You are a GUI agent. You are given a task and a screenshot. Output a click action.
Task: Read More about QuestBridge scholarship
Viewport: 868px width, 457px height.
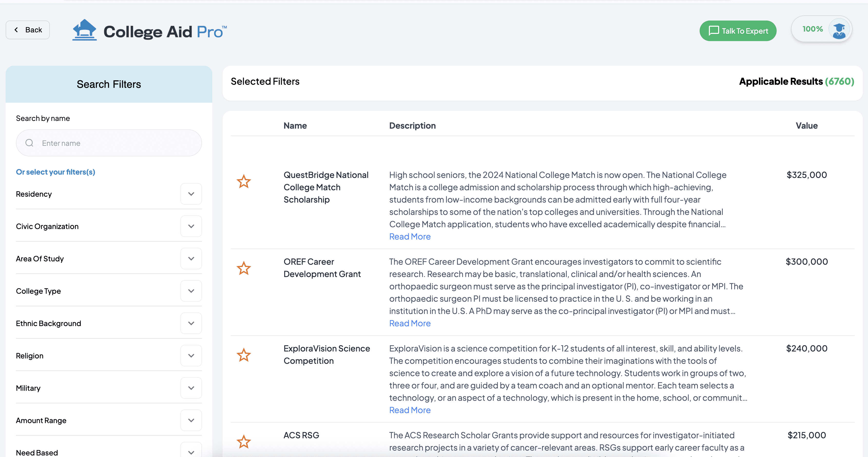[410, 237]
